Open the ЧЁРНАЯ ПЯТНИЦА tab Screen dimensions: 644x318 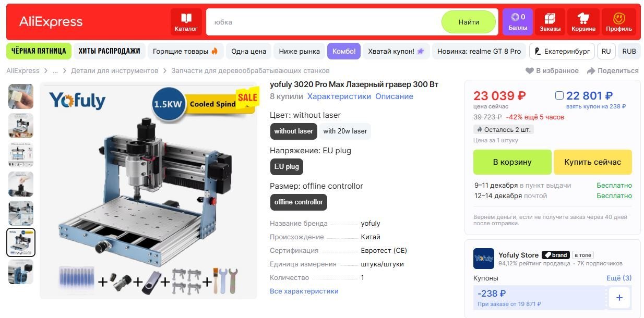point(39,51)
